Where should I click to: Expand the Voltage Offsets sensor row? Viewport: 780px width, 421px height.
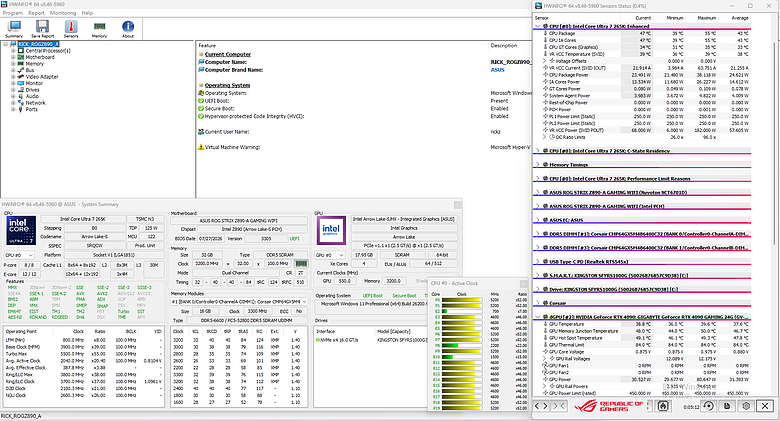click(x=545, y=61)
